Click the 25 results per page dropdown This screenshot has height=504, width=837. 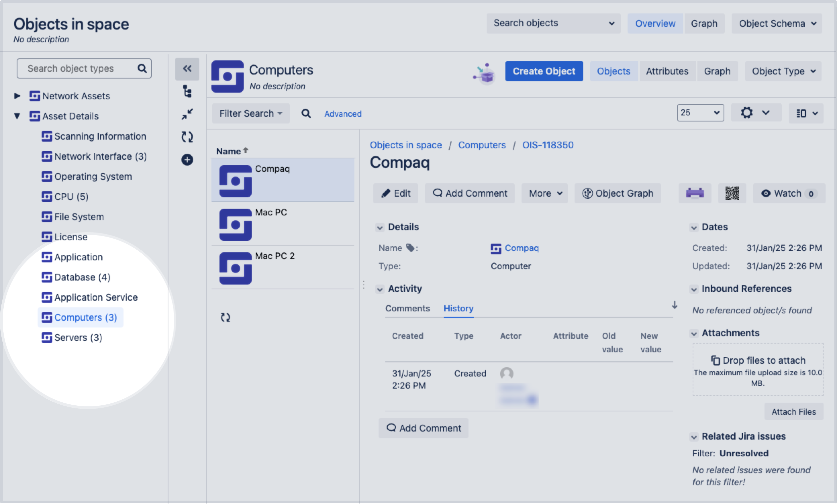[x=699, y=113]
